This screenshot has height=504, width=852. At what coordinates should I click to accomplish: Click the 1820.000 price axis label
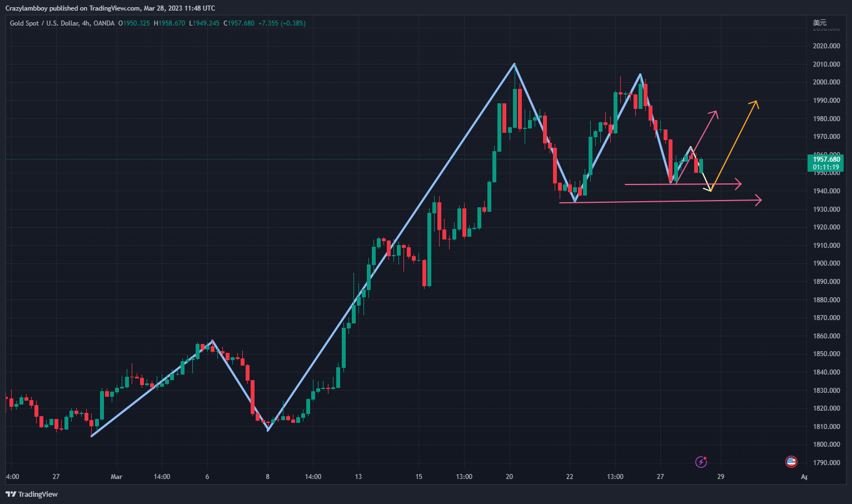(x=826, y=408)
